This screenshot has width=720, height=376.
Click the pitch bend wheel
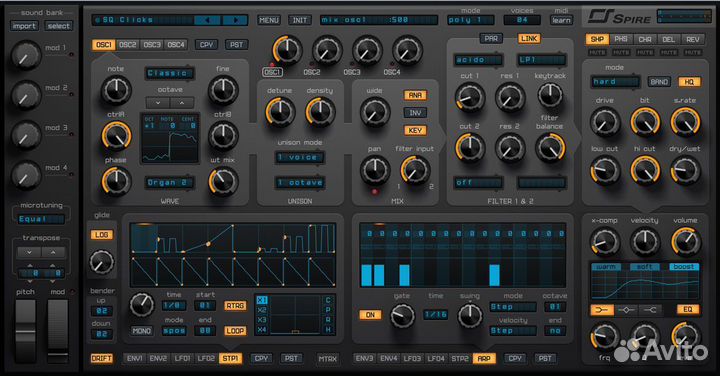coord(26,331)
